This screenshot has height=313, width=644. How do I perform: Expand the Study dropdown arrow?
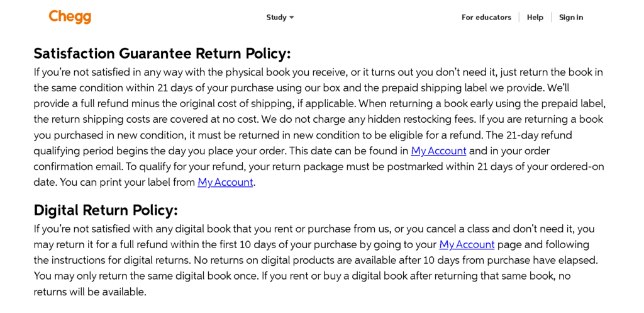pyautogui.click(x=292, y=18)
